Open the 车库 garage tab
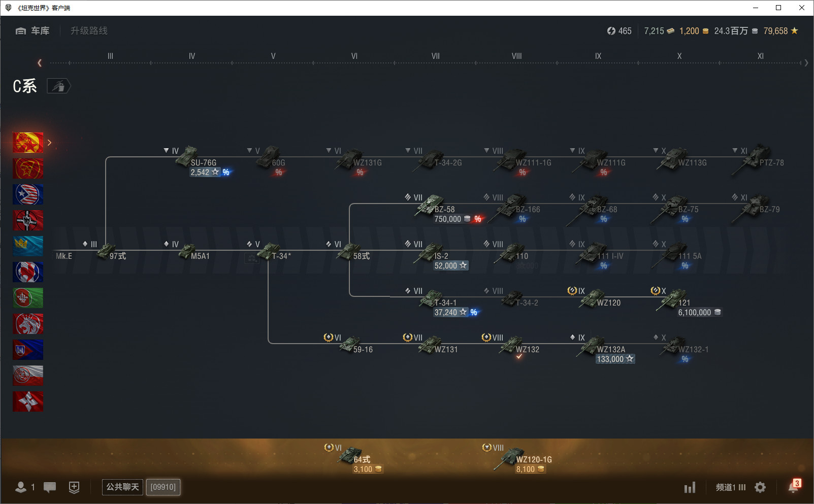Viewport: 814px width, 504px height. [32, 31]
